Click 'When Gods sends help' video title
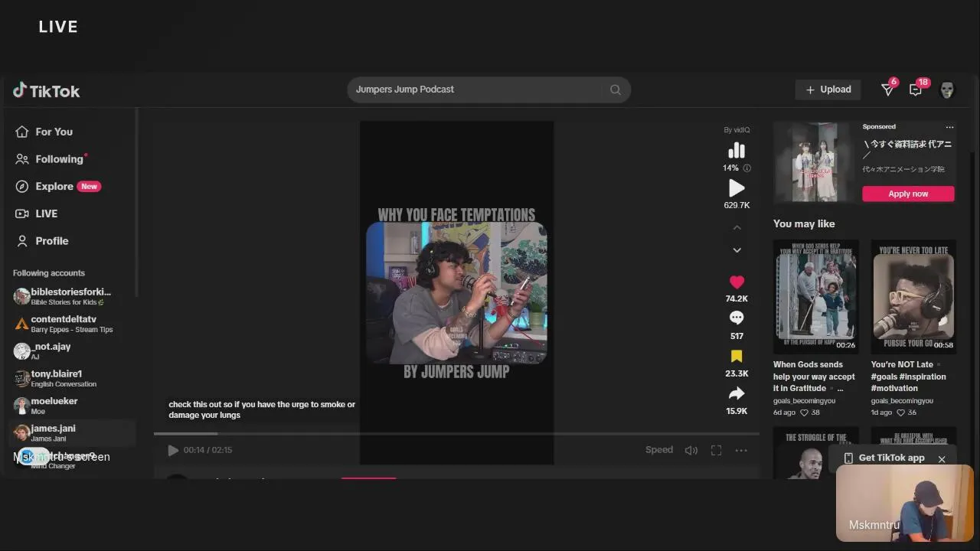This screenshot has height=551, width=980. [x=814, y=377]
